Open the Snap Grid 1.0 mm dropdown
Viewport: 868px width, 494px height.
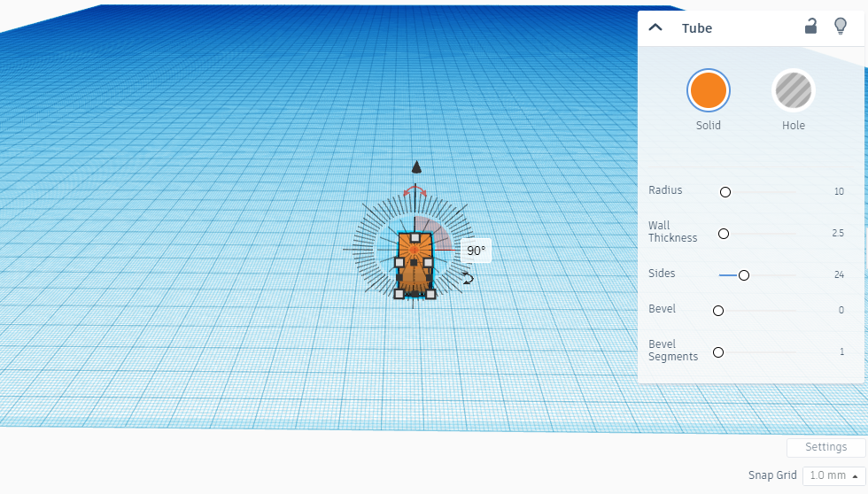(x=834, y=475)
